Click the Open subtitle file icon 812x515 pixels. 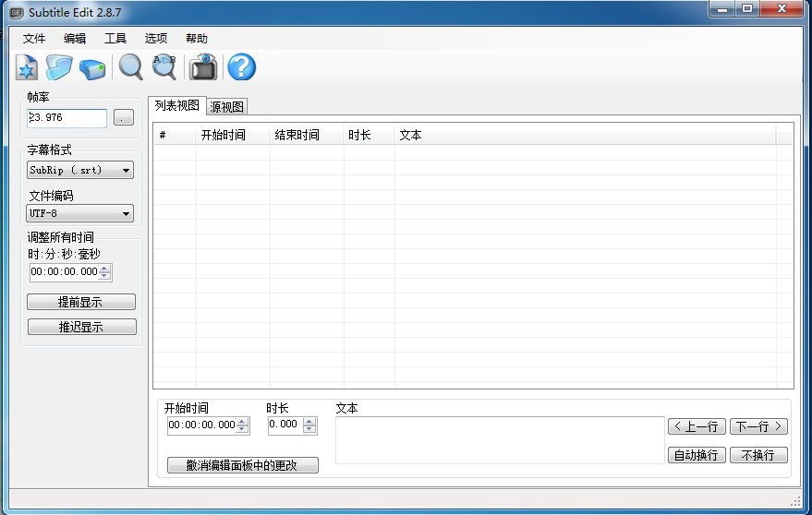[x=59, y=68]
